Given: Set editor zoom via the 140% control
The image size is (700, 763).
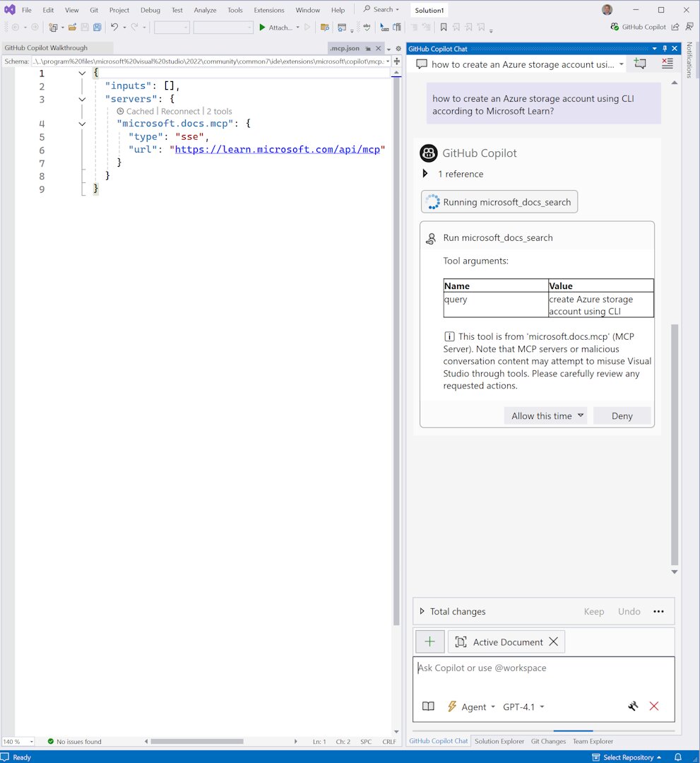Looking at the screenshot, I should click(x=18, y=741).
